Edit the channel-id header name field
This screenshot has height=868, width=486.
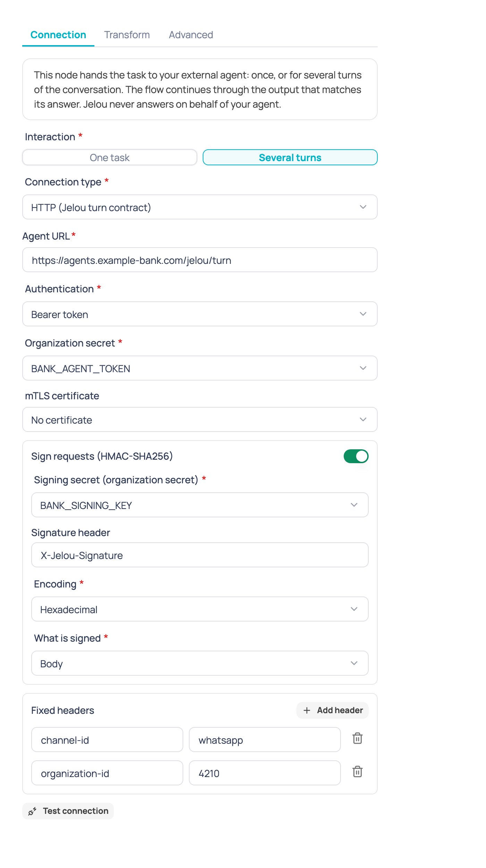pyautogui.click(x=107, y=740)
